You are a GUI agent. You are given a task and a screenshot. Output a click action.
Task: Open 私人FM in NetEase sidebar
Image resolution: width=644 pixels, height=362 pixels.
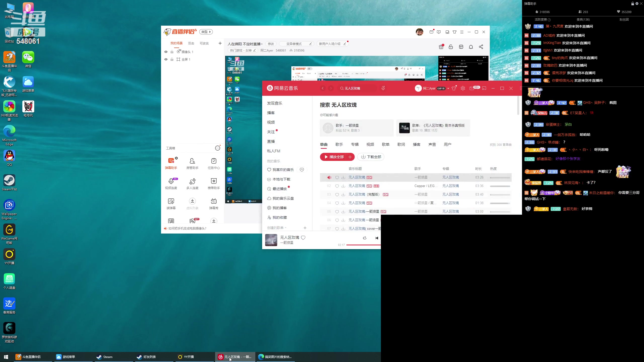[x=274, y=151]
